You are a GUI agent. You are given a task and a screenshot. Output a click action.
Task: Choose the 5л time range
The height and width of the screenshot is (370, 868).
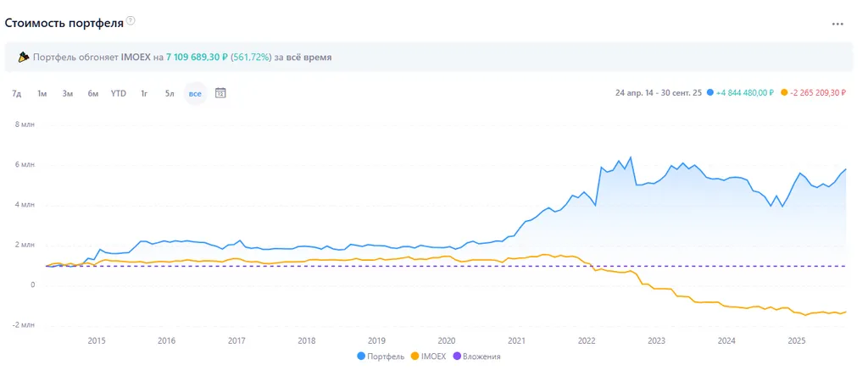coord(170,93)
